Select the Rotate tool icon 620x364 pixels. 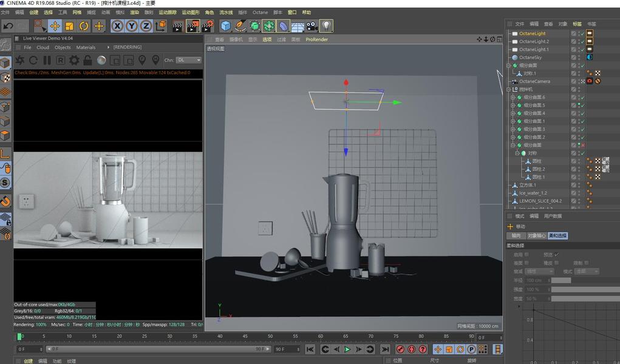[x=84, y=26]
